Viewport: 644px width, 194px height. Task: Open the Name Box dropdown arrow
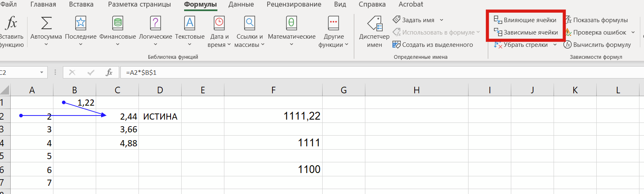(x=42, y=72)
